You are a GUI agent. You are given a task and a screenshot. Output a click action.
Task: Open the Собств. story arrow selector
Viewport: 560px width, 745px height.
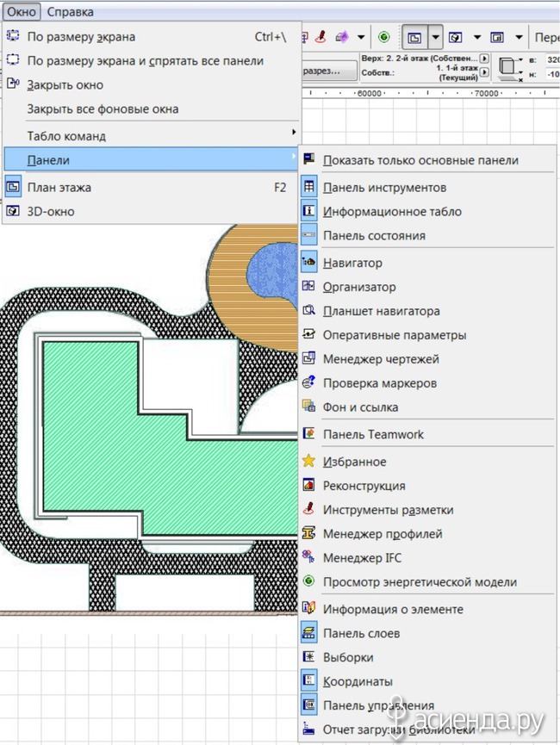(x=484, y=72)
